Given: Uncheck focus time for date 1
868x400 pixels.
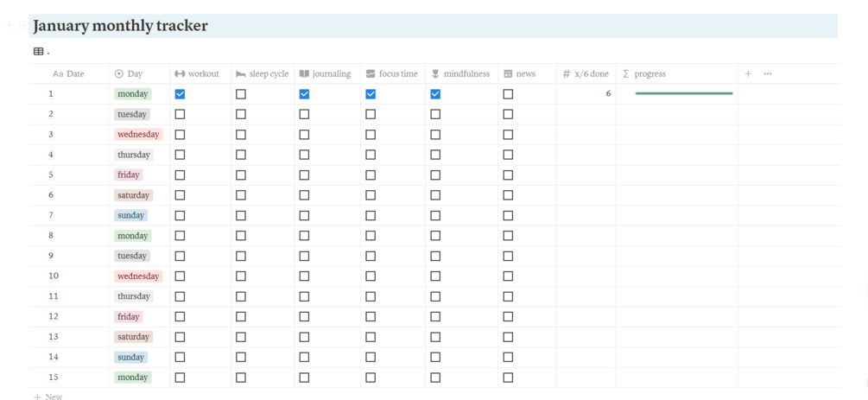Looking at the screenshot, I should pos(371,94).
